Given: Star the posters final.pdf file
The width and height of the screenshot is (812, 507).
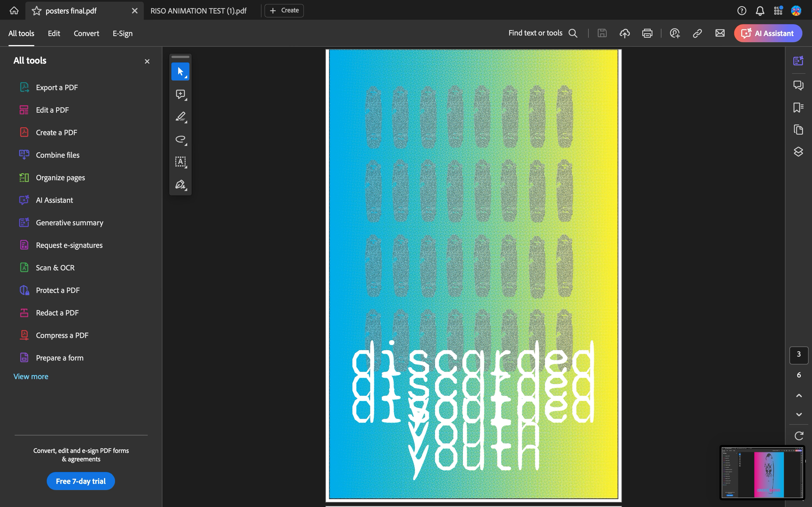Looking at the screenshot, I should [x=36, y=11].
